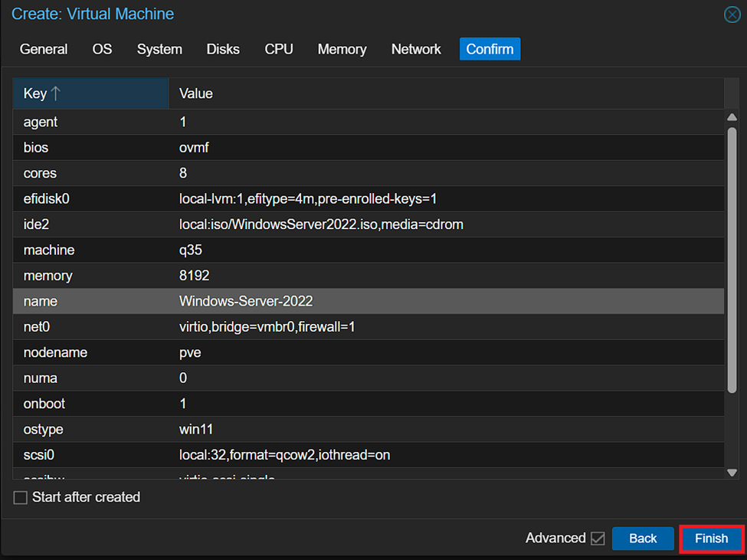Open the OS tab
The height and width of the screenshot is (560, 747).
point(102,49)
